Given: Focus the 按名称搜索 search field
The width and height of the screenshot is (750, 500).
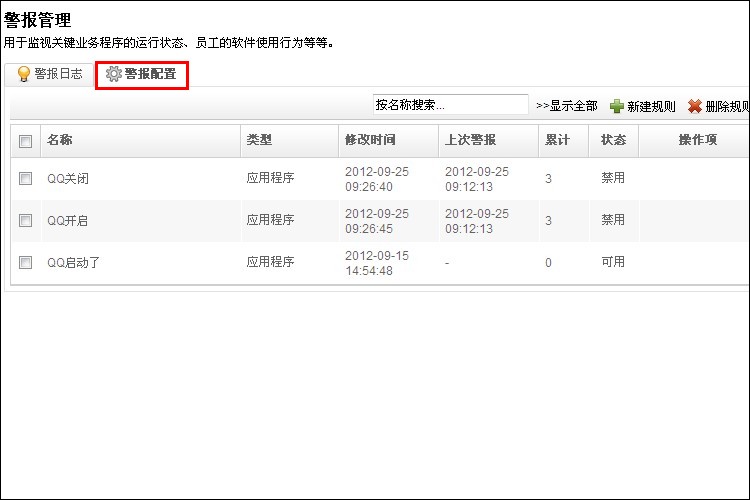Looking at the screenshot, I should point(451,104).
